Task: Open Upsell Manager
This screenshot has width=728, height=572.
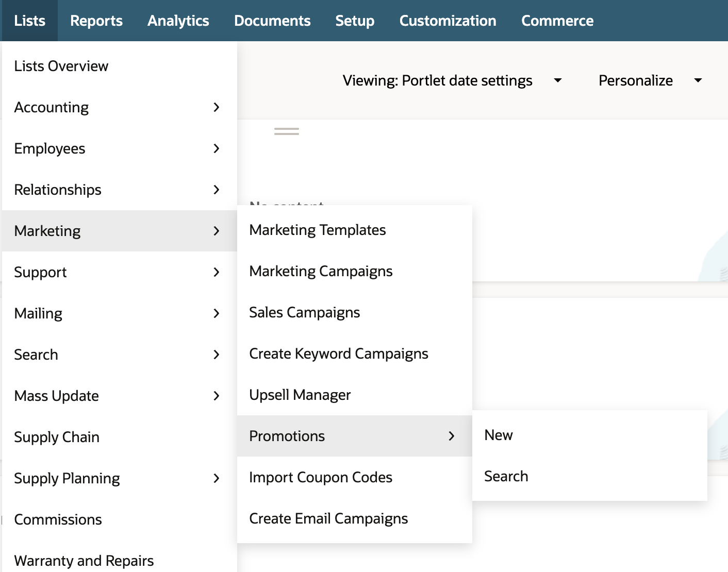Action: 355,395
